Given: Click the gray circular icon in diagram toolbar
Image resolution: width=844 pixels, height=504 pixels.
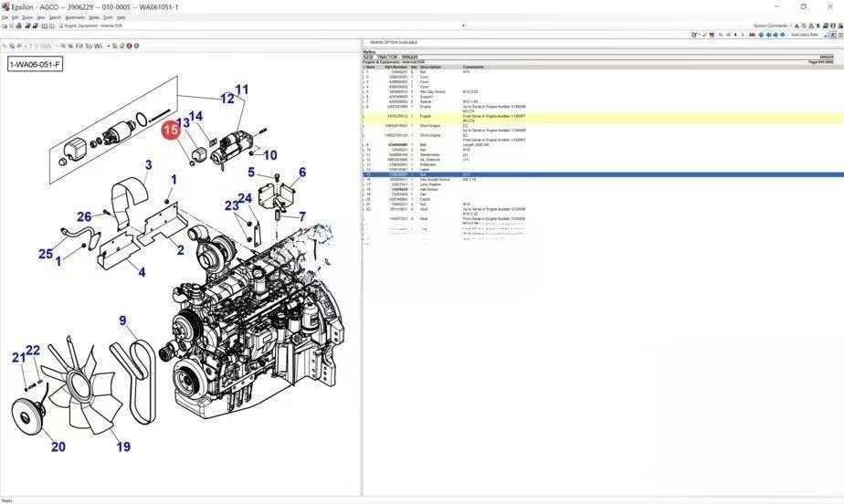Looking at the screenshot, I should (136, 46).
